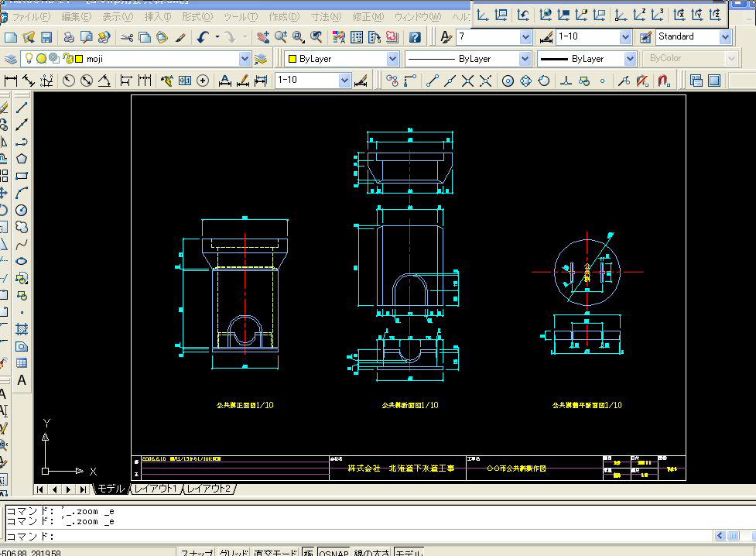This screenshot has height=556, width=756.
Task: Toggle グリッド display in status bar
Action: click(234, 552)
